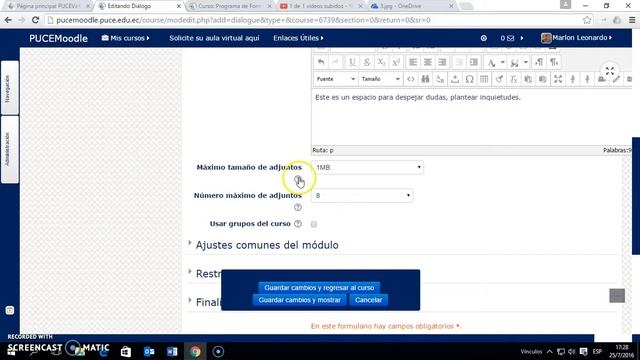The image size is (640, 360).
Task: Choose background highlight color swatch
Action: [x=515, y=62]
